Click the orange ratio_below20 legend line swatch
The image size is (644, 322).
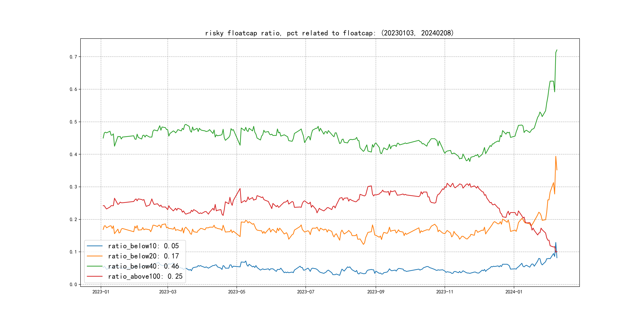pos(94,256)
